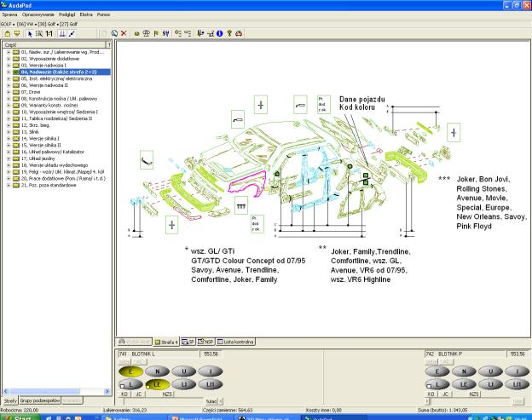Select the pink front fender in diagram
532x420 pixels.
[x=246, y=184]
